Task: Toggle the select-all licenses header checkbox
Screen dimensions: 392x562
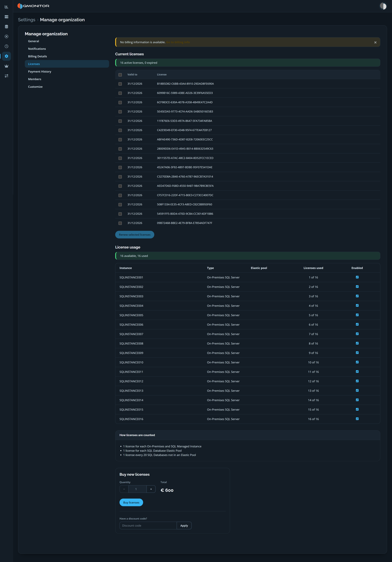Action: [120, 75]
